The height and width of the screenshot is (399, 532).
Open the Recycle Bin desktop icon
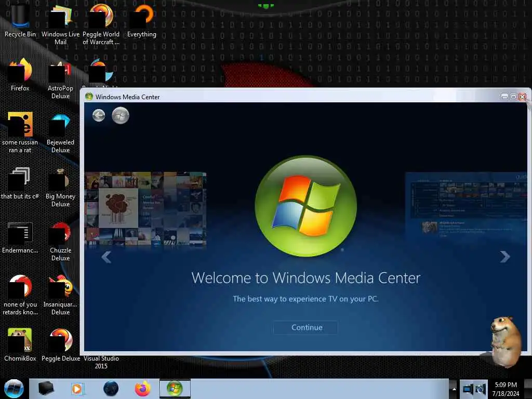coord(20,21)
